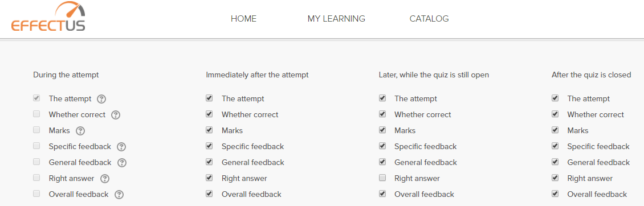Click the Marks help question icon
The height and width of the screenshot is (206, 644).
click(80, 131)
